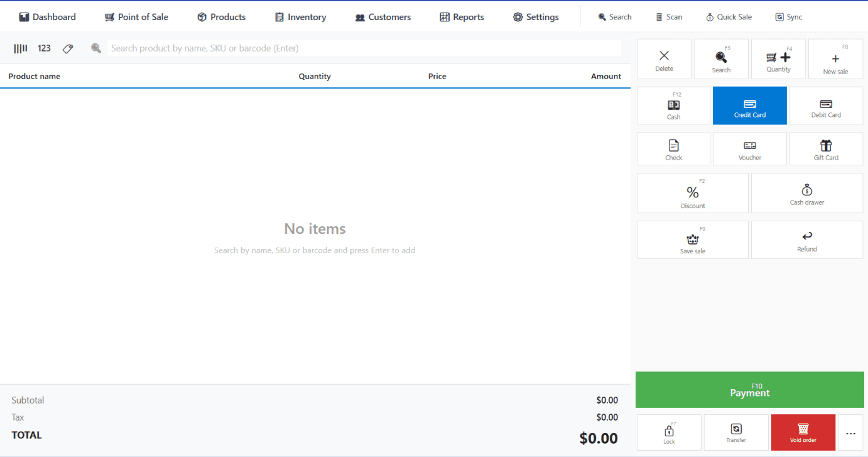
Task: Open the Customers section
Action: [382, 17]
